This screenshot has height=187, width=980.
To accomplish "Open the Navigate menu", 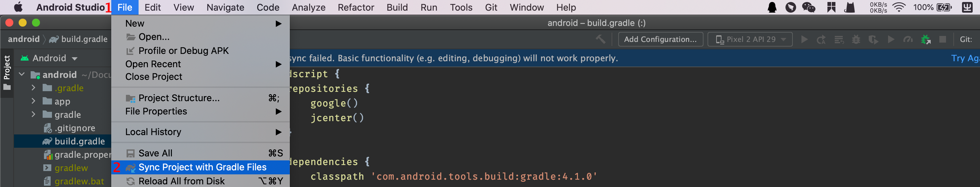I will coord(225,7).
